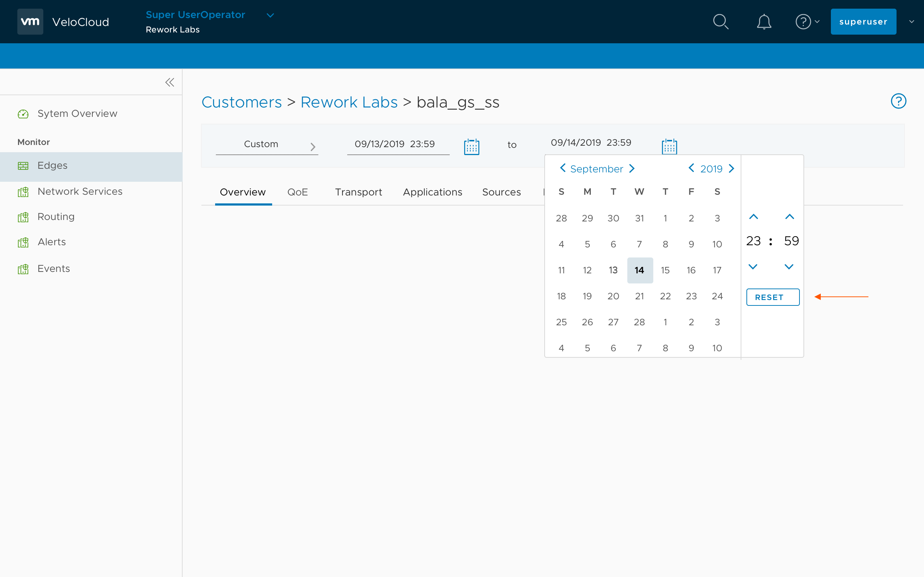The width and height of the screenshot is (924, 577).
Task: Click the search magnifier icon
Action: (x=721, y=21)
